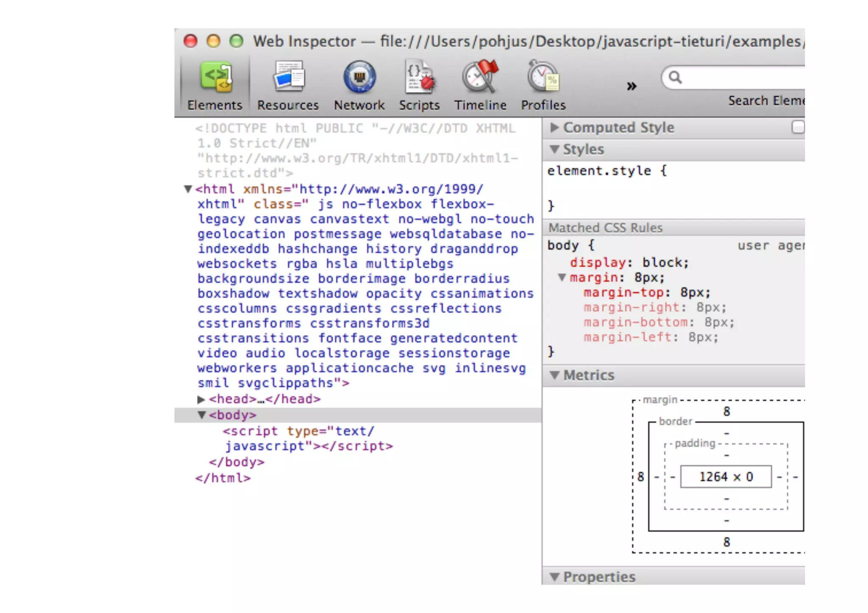Screen dimensions: 868x613
Task: Collapse the Properties section
Action: (554, 577)
